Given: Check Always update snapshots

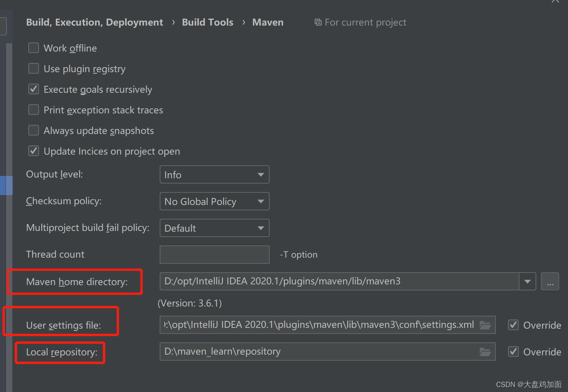Looking at the screenshot, I should [x=34, y=130].
